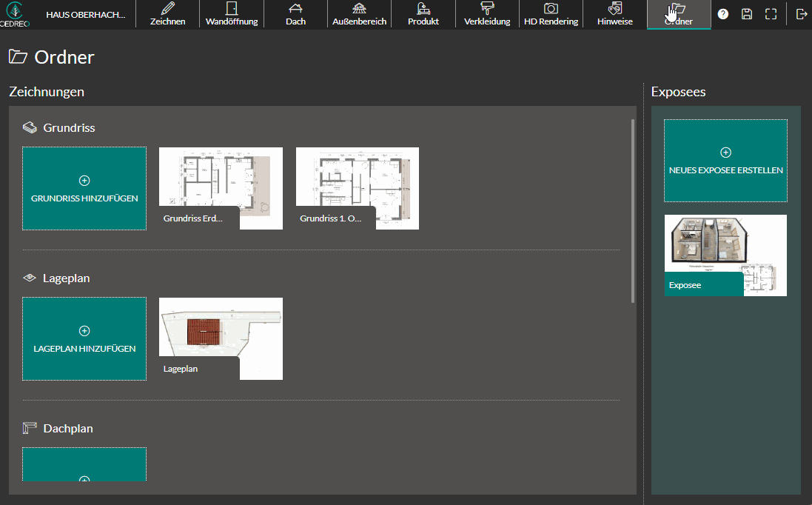Open HD Rendering camera
The image size is (812, 505).
[551, 14]
